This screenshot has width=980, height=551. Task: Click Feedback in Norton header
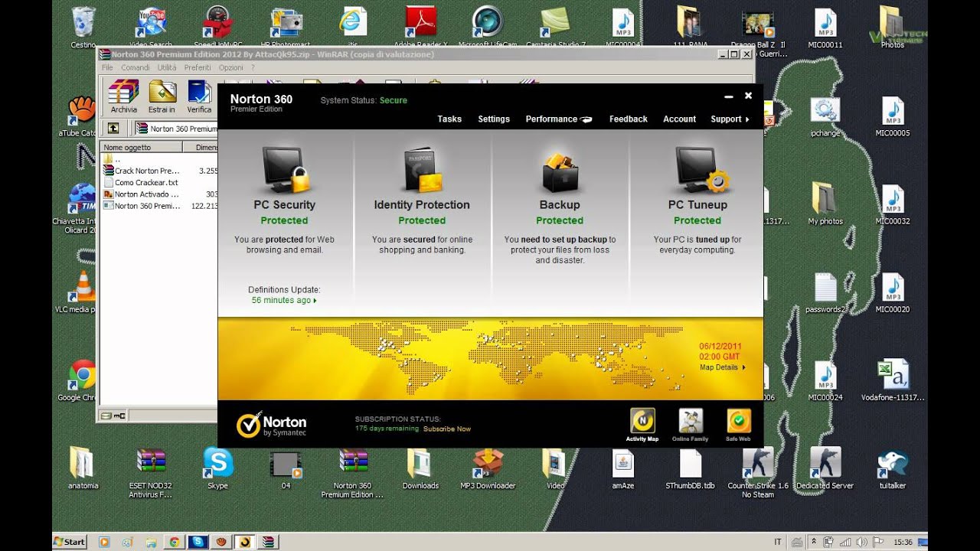pyautogui.click(x=629, y=119)
